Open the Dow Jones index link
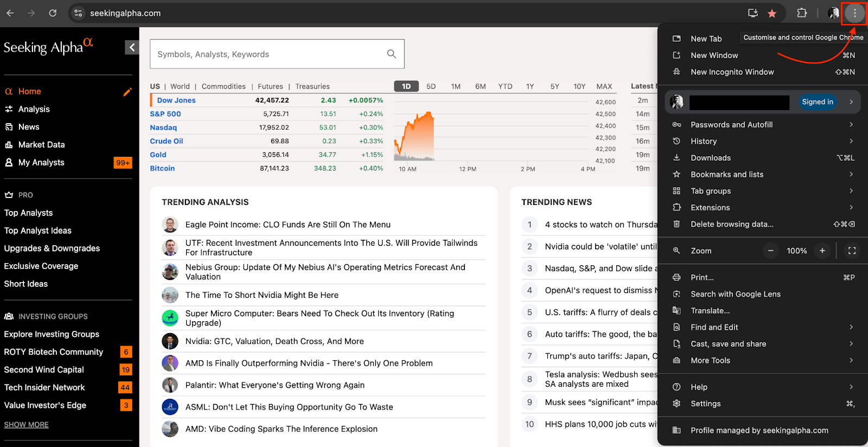The width and height of the screenshot is (868, 447). (x=176, y=100)
